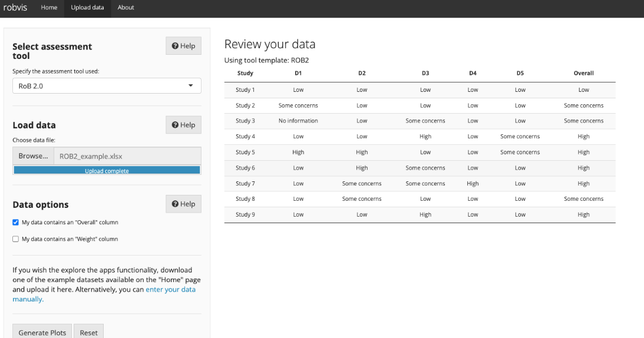The width and height of the screenshot is (644, 338).
Task: Open Help for Load data section
Action: coord(184,125)
